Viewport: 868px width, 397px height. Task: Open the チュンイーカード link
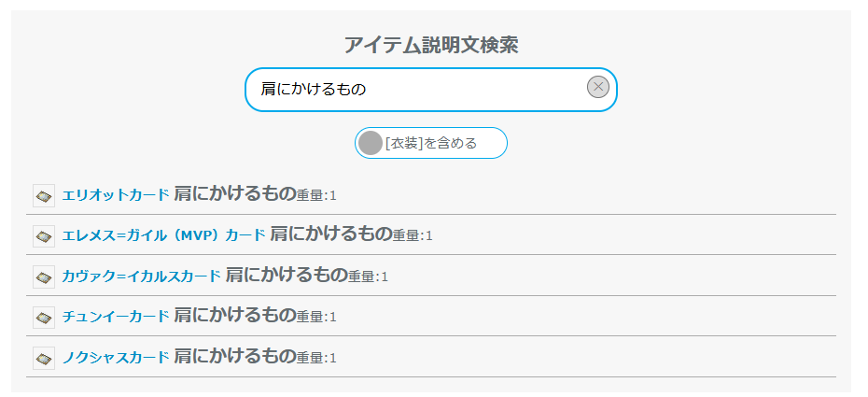[x=115, y=317]
